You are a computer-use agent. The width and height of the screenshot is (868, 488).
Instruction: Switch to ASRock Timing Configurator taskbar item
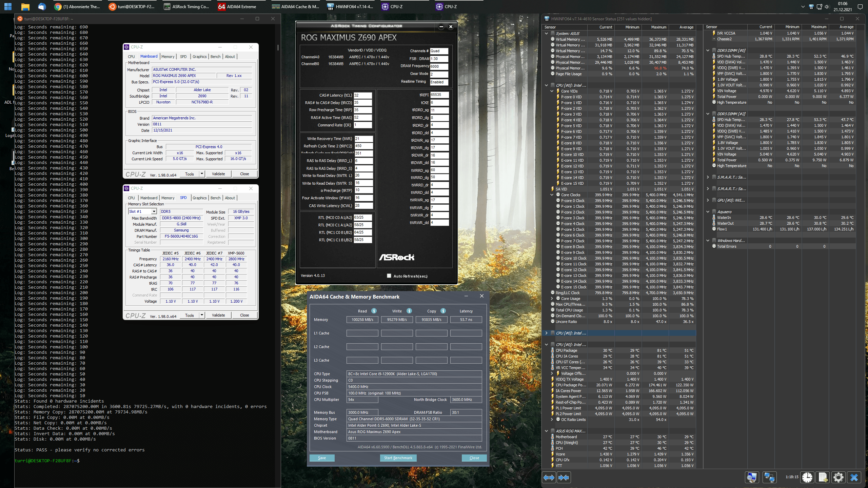(x=186, y=6)
